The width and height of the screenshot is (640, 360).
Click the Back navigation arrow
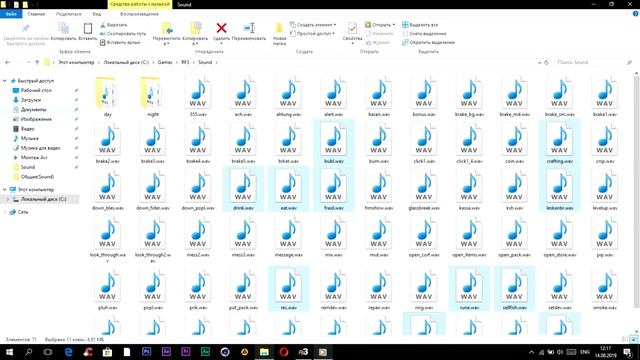[x=8, y=62]
